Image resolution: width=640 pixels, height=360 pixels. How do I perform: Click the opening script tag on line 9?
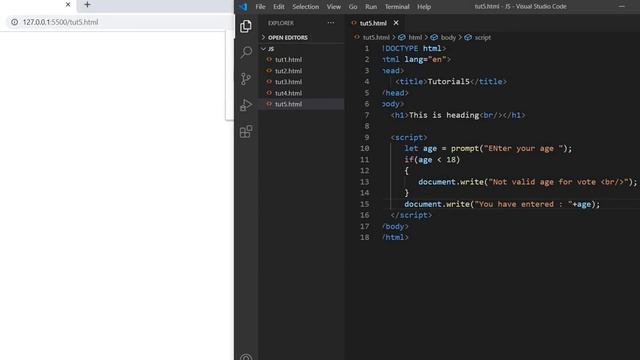[409, 138]
